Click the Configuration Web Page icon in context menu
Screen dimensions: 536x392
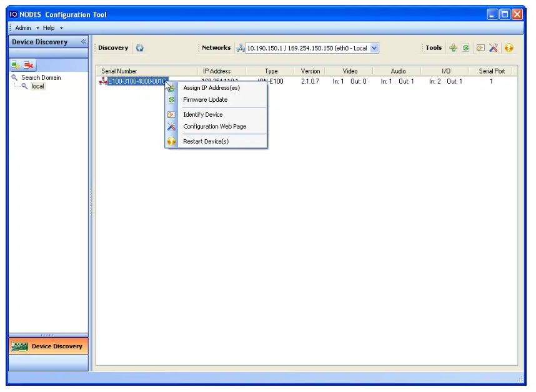tap(171, 126)
